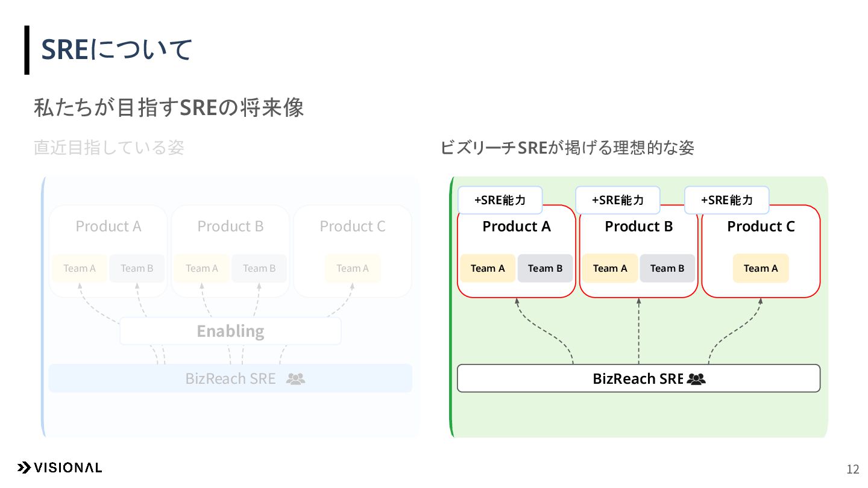868x488 pixels.
Task: Select the +SRE能力 badge above Product C
Action: [x=727, y=200]
